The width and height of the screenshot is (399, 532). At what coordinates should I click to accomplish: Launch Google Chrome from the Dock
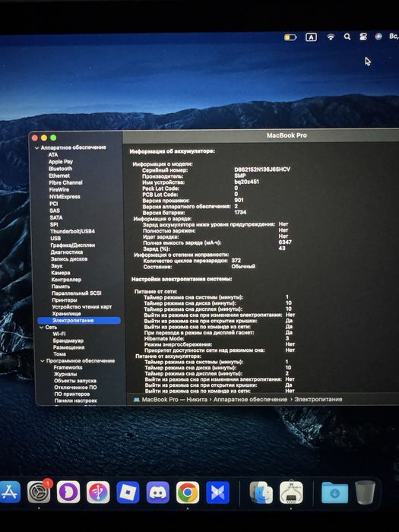(x=188, y=492)
